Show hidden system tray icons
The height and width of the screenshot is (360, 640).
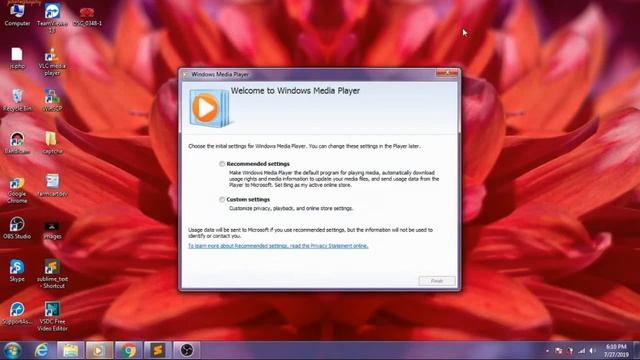click(547, 351)
